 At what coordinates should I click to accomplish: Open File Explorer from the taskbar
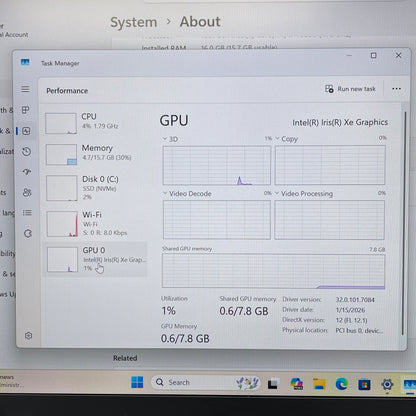point(319,384)
